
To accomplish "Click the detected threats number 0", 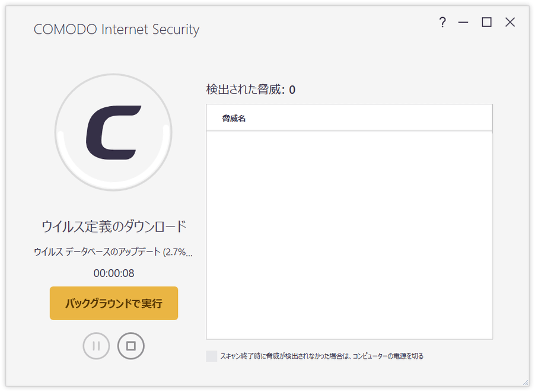I will click(x=292, y=90).
